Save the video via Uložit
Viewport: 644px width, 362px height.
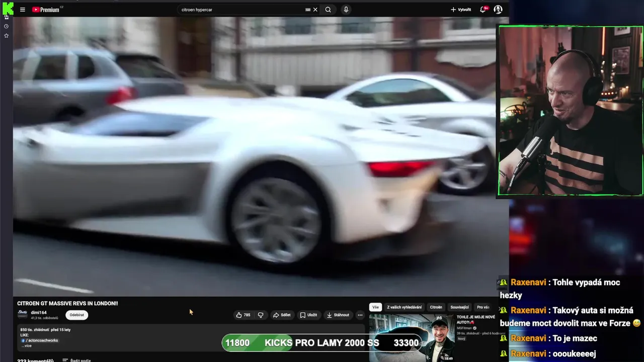point(308,315)
